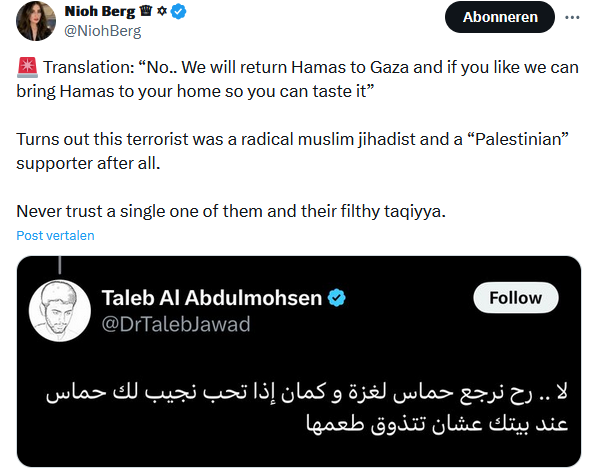591x474 pixels.
Task: Click the red siren emoji in post
Action: click(27, 67)
